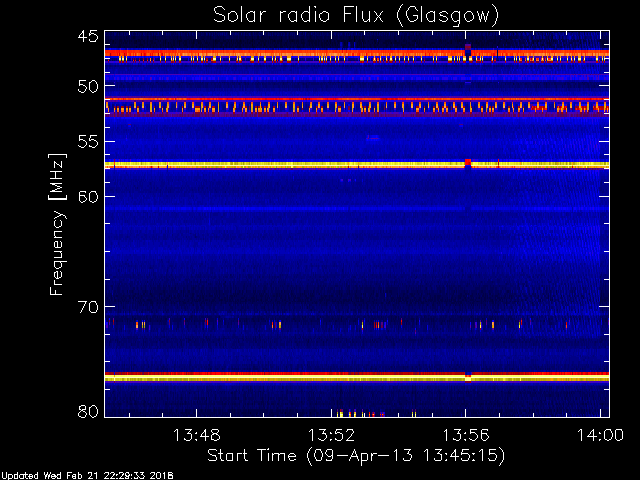Click the bright yellow emission band near 57 MHz
This screenshot has height=480, width=640.
pos(357,165)
